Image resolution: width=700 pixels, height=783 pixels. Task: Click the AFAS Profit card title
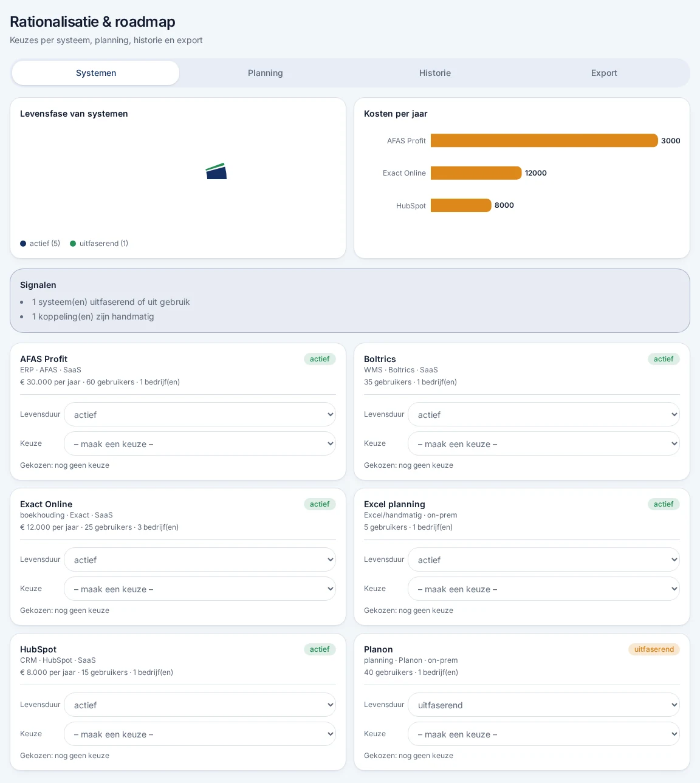click(x=44, y=359)
